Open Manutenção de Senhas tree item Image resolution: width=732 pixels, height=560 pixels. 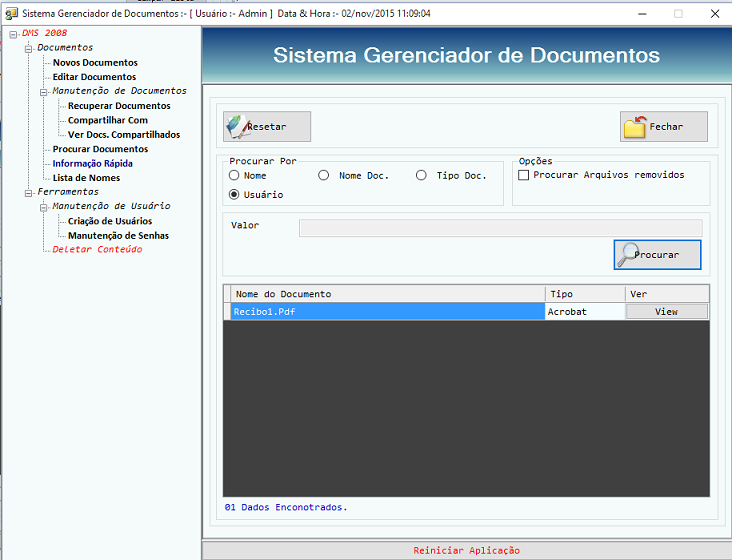point(119,236)
